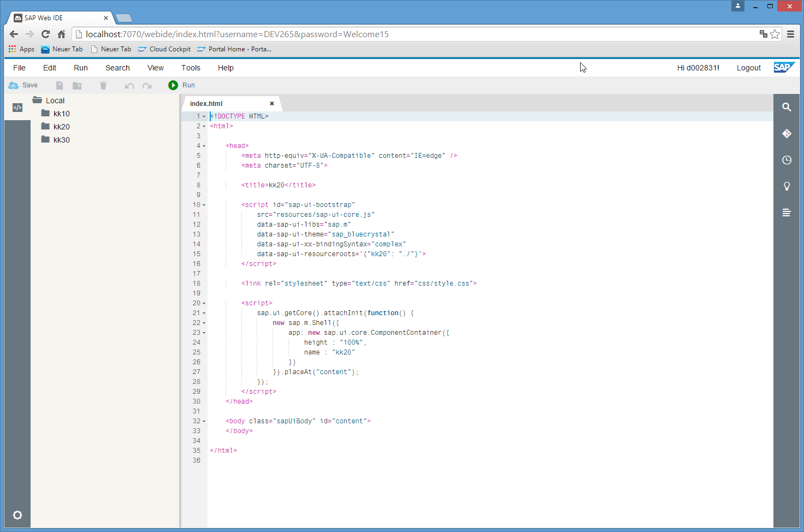Click the Hi d002831! user greeting
The image size is (804, 532).
tap(698, 68)
